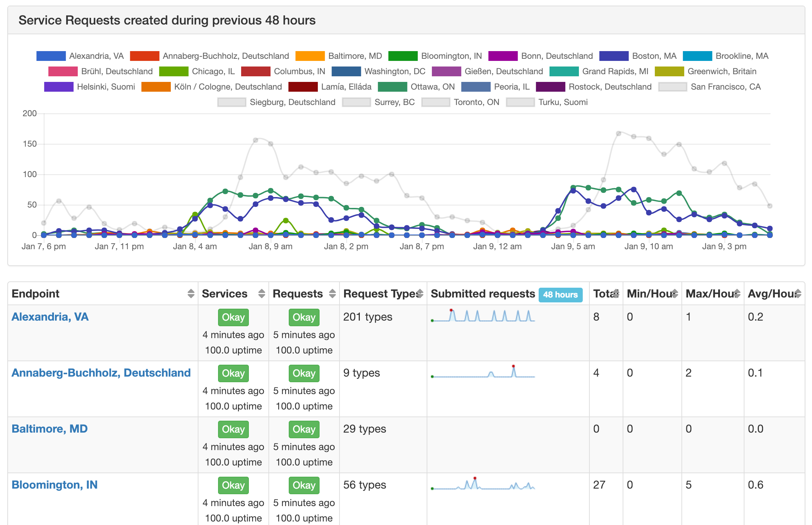Viewport: 812px width, 525px height.
Task: Click the Chicago, IL green legend swatch
Action: click(174, 71)
